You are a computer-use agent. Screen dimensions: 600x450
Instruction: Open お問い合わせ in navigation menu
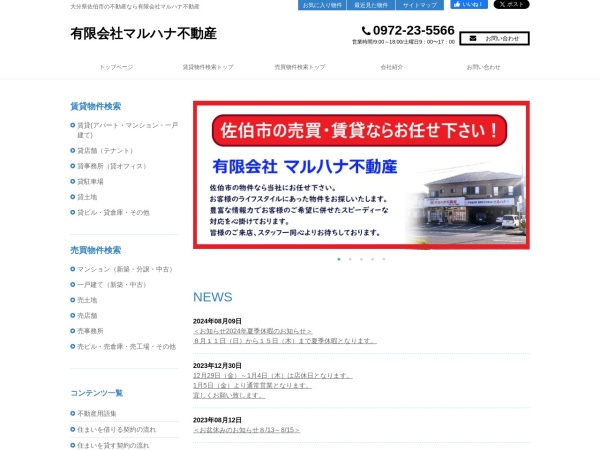483,67
